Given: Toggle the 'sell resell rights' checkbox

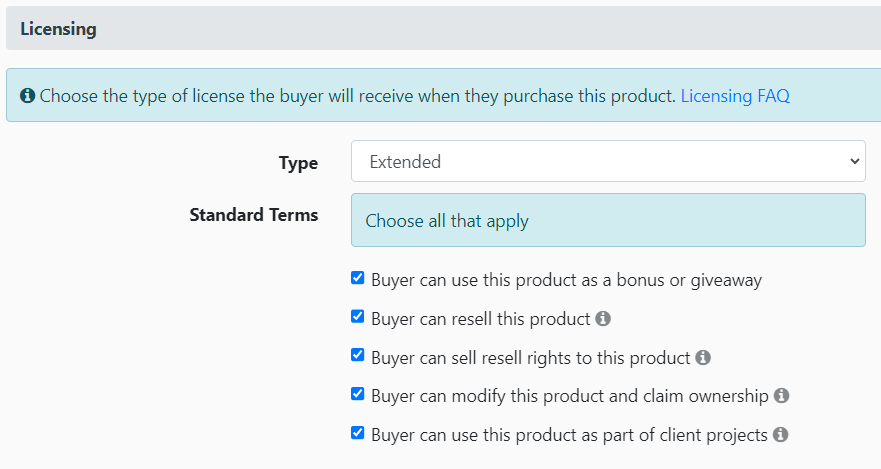Looking at the screenshot, I should pos(358,355).
